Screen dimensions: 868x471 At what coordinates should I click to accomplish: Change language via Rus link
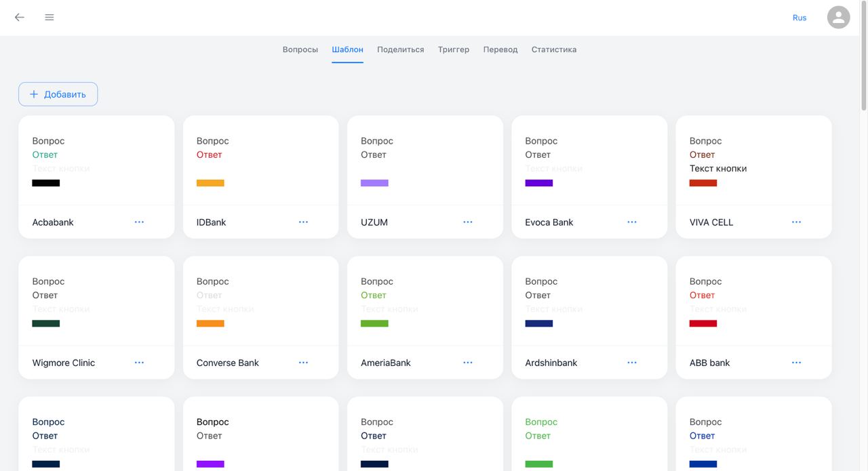pos(800,18)
